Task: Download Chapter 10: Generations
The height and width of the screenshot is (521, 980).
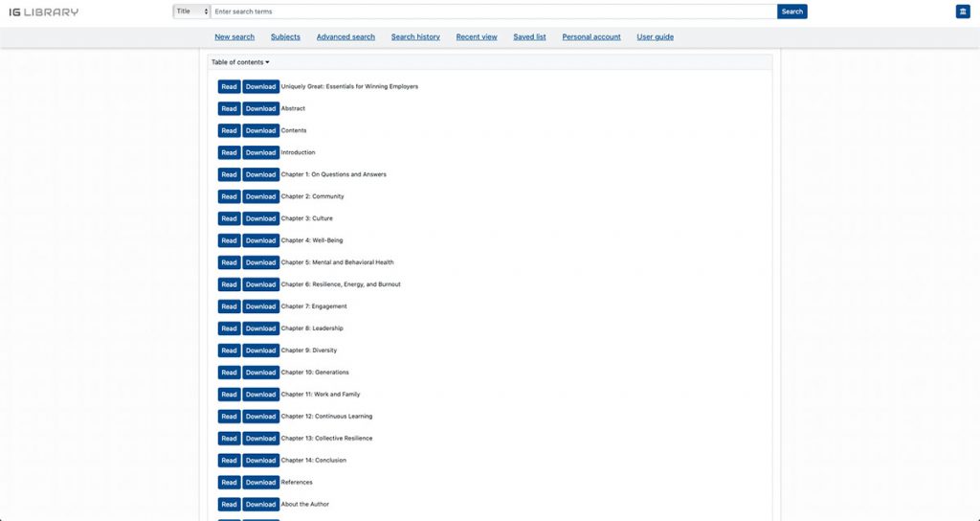Action: point(260,373)
